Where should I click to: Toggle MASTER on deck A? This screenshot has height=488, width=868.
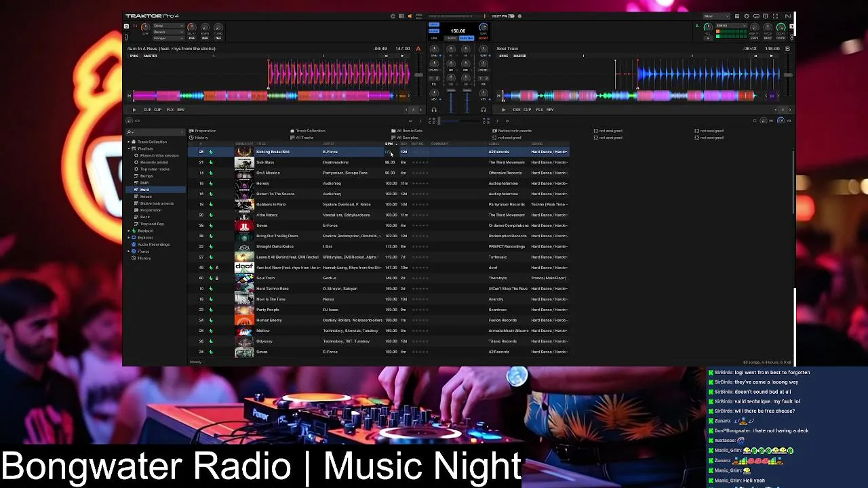coord(150,56)
